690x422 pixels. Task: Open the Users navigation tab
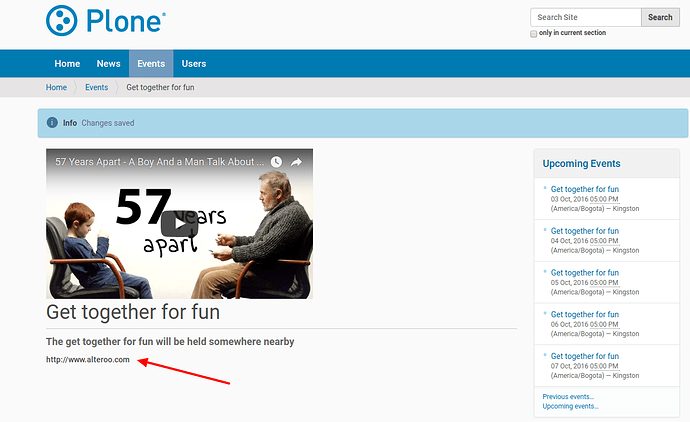(194, 63)
